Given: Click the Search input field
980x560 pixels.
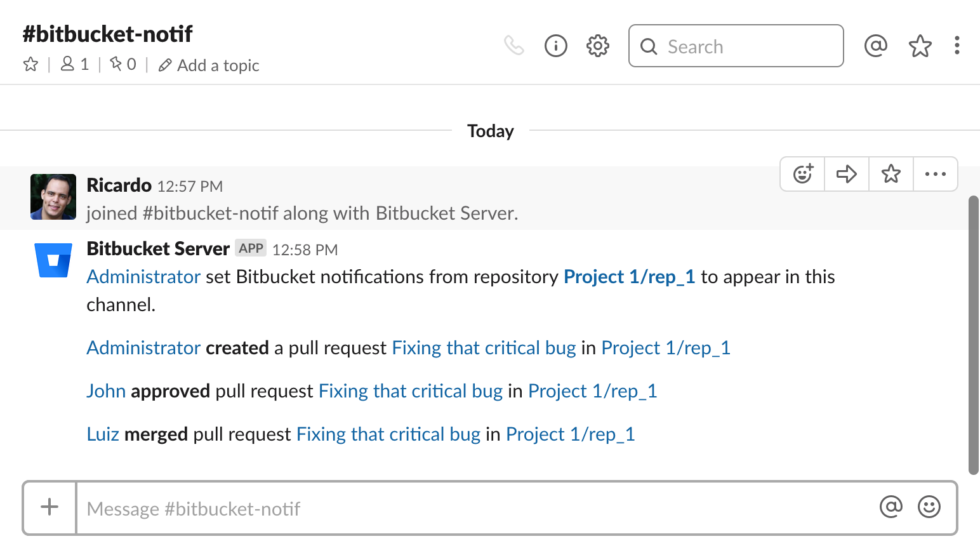Looking at the screenshot, I should coord(736,46).
